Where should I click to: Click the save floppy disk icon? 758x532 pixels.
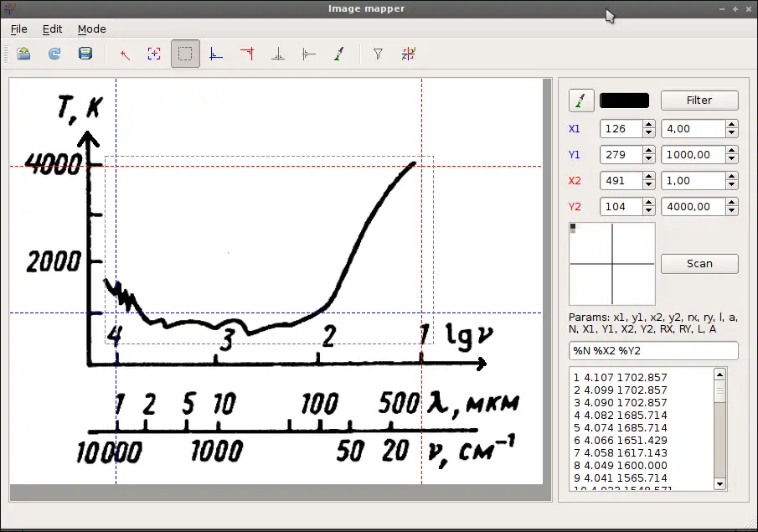[x=85, y=54]
